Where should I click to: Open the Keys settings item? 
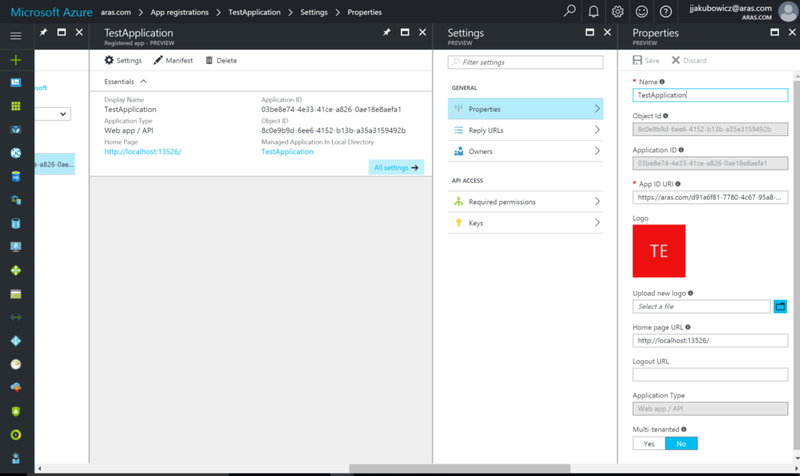coord(525,223)
